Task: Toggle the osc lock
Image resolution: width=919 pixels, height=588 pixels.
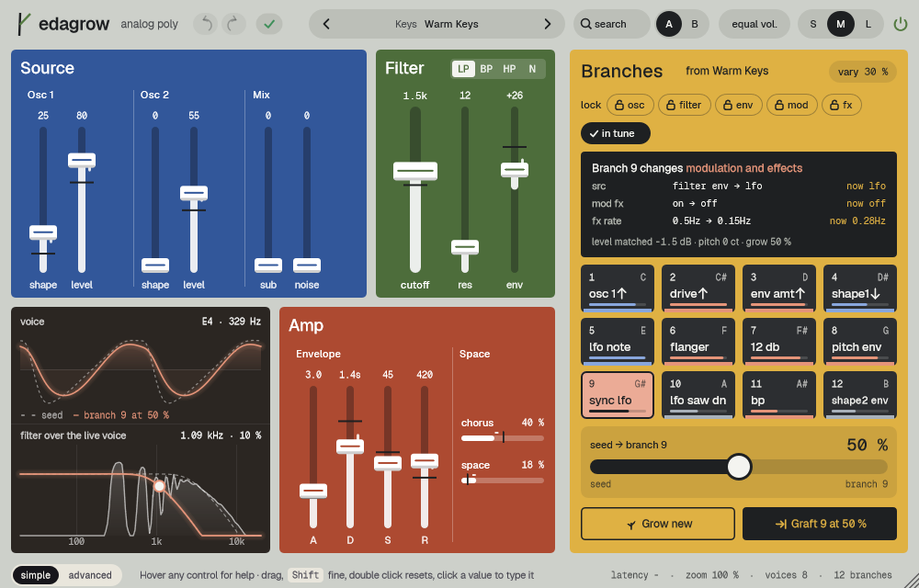Action: [630, 105]
